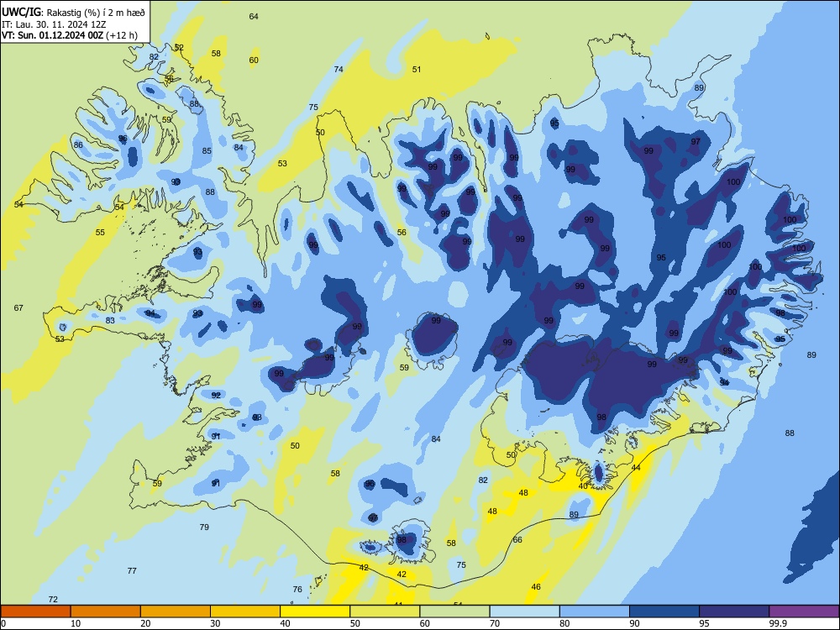Click the purple legend swatch above 99.9

tap(804, 612)
